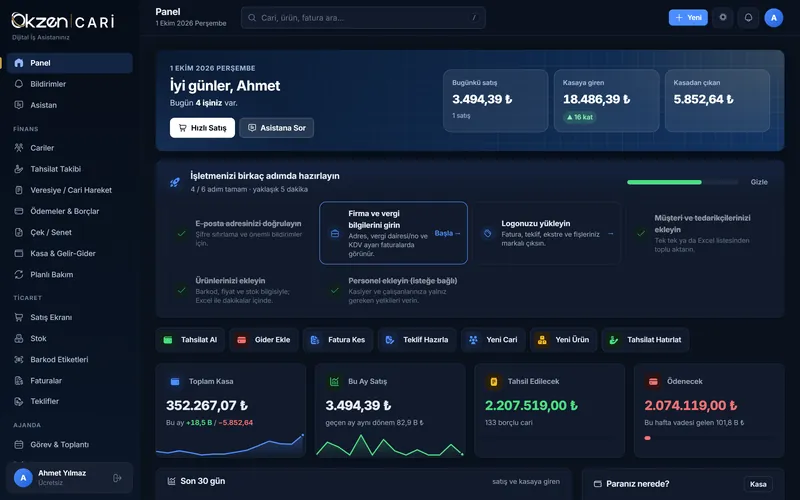
Task: Click the Stok box icon
Action: [x=19, y=338]
